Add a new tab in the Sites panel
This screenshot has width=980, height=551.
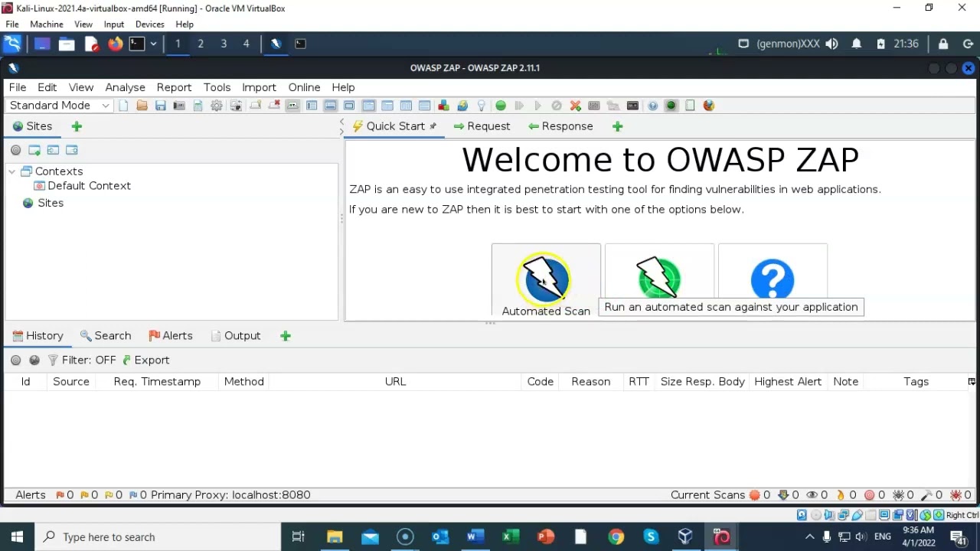77,126
